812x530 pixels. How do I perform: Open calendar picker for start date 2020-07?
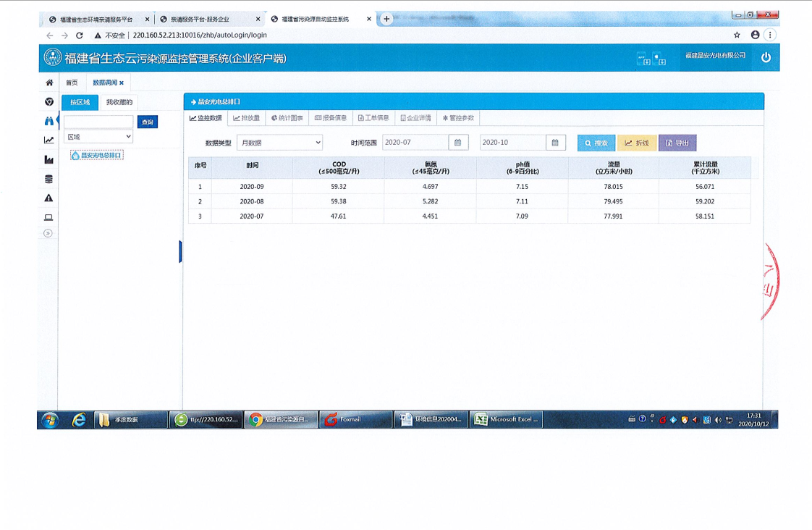tap(458, 143)
